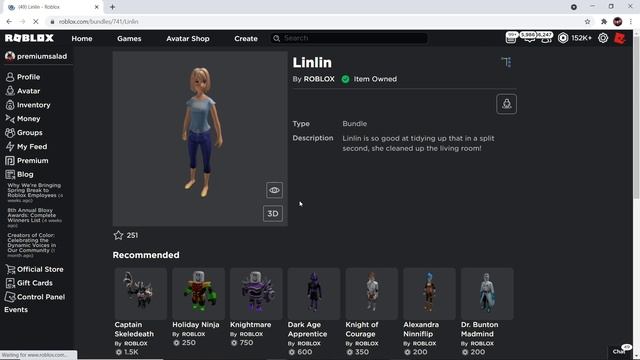Viewport: 640px width, 360px height.
Task: Open the Avatar Shop tab
Action: click(188, 38)
